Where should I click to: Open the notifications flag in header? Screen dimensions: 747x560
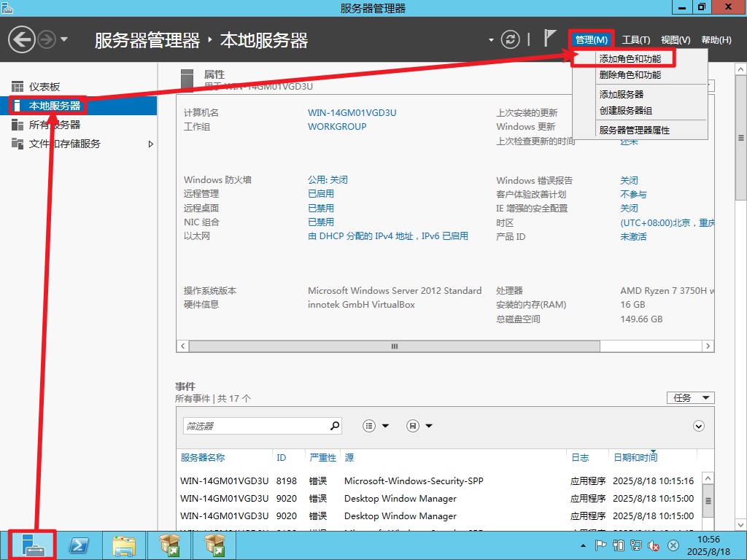pos(550,38)
